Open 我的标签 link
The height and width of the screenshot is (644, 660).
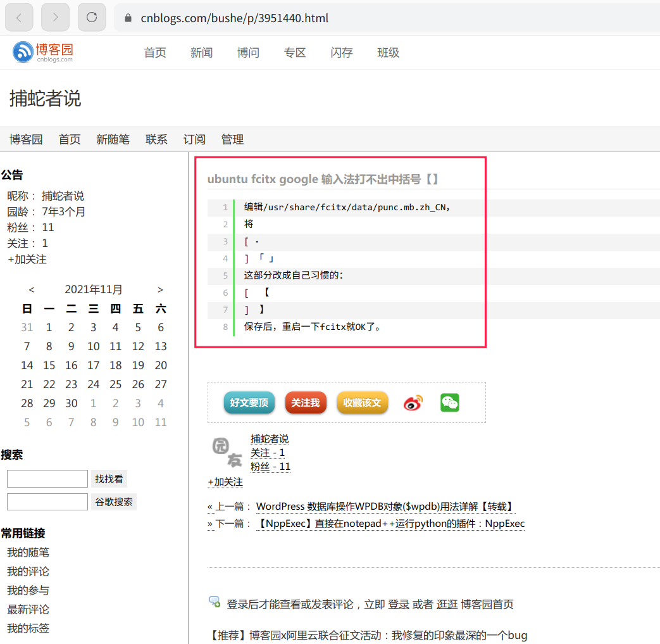(x=28, y=628)
